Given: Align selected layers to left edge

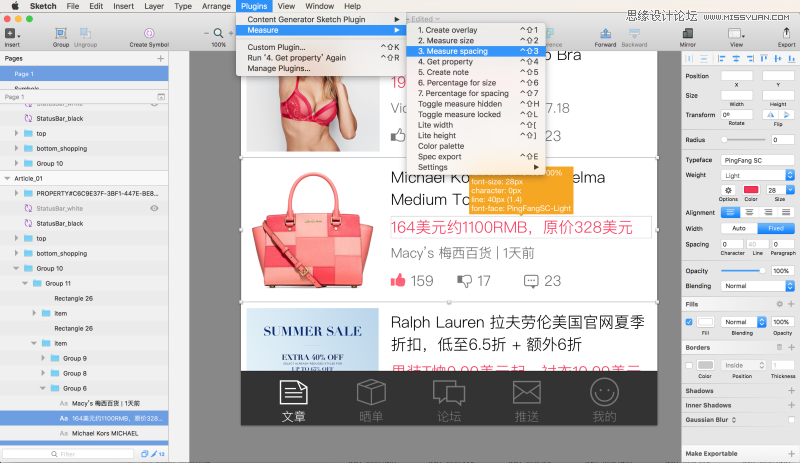Looking at the screenshot, I should (721, 59).
